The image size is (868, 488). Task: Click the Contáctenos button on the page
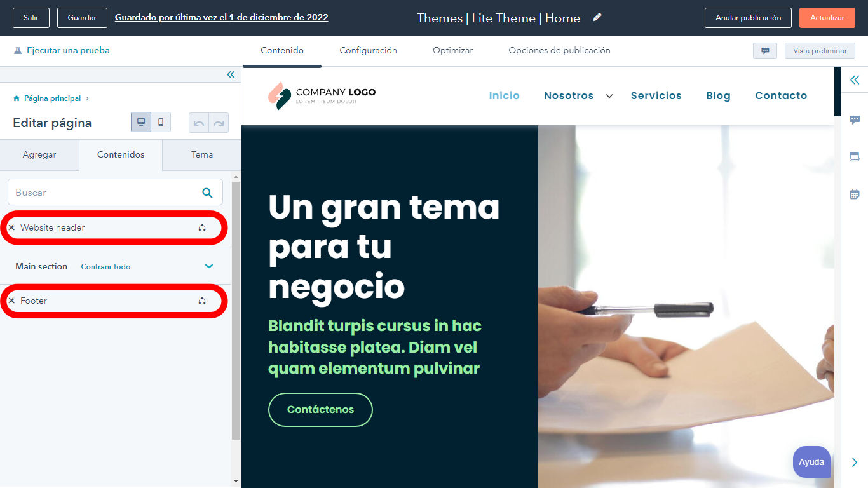coord(320,410)
